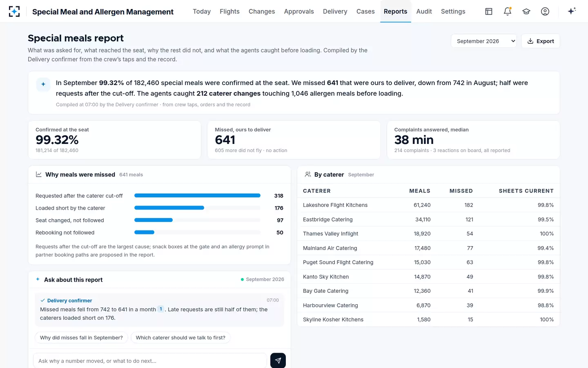588x368 pixels.
Task: Export the special meals report
Action: (x=541, y=41)
